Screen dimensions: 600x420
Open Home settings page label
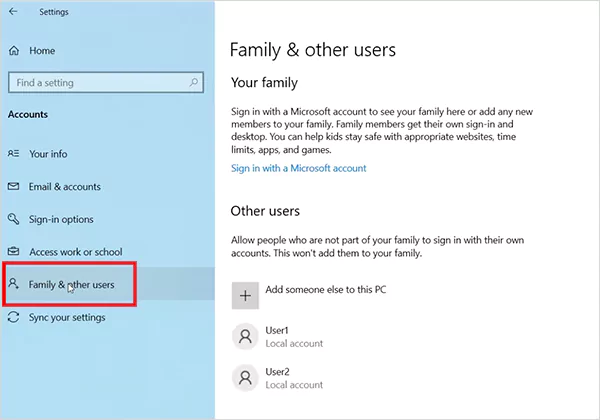tap(42, 50)
